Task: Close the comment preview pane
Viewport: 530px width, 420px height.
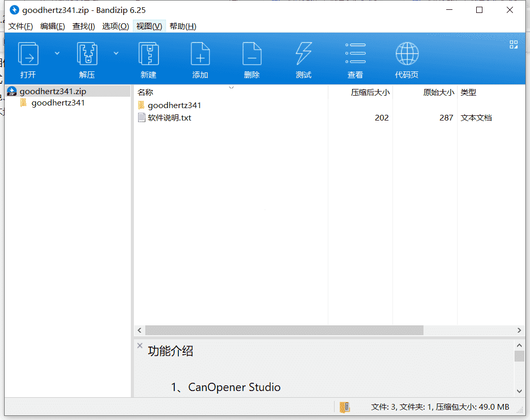Action: tap(140, 346)
